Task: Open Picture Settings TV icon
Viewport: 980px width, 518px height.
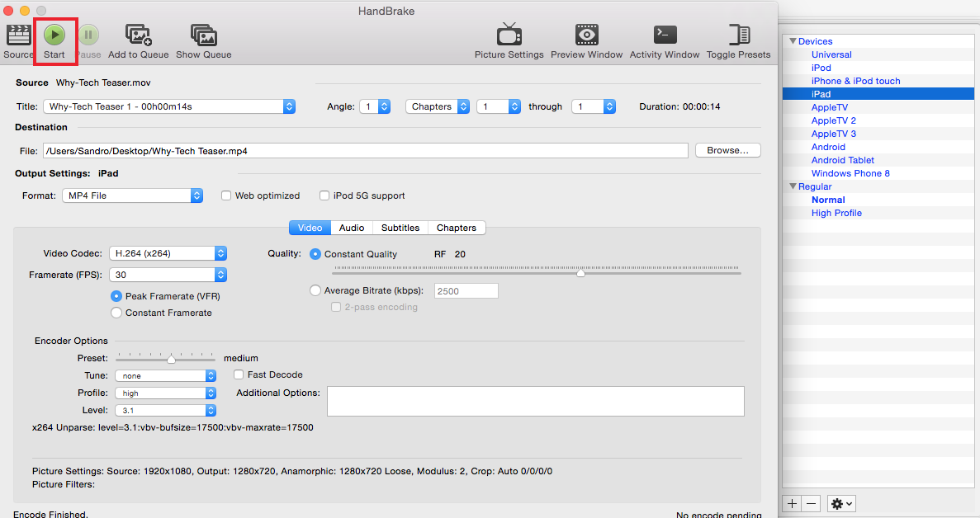Action: pos(509,35)
